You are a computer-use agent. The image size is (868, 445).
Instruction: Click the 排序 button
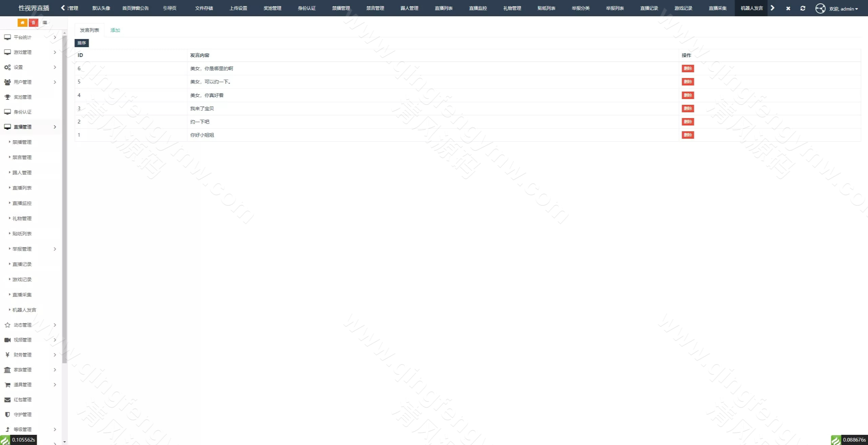click(82, 43)
